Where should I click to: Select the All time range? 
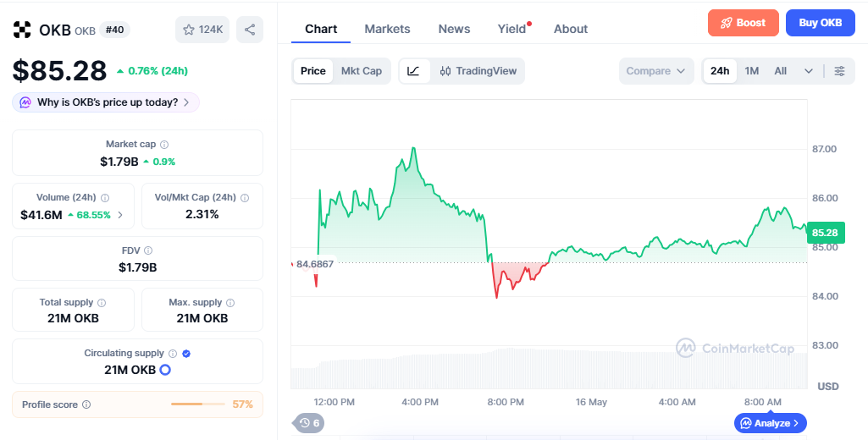(x=781, y=71)
